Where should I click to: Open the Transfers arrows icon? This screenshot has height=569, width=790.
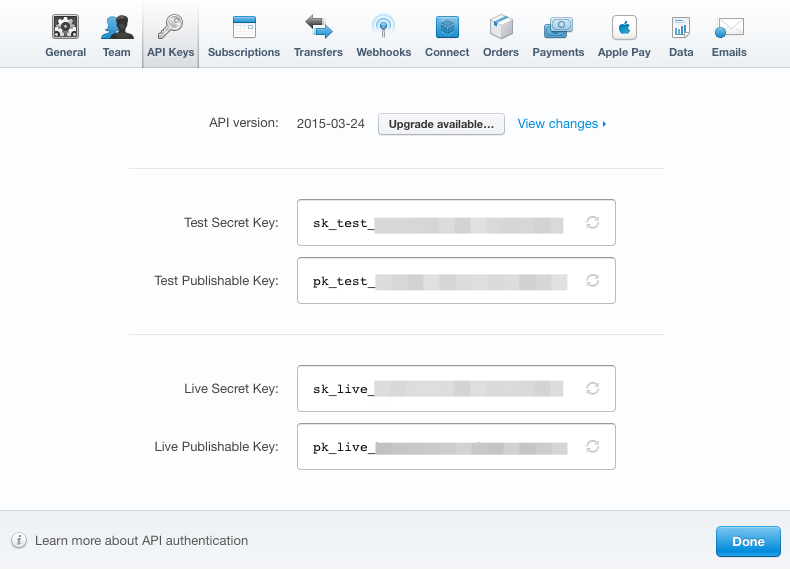(318, 27)
